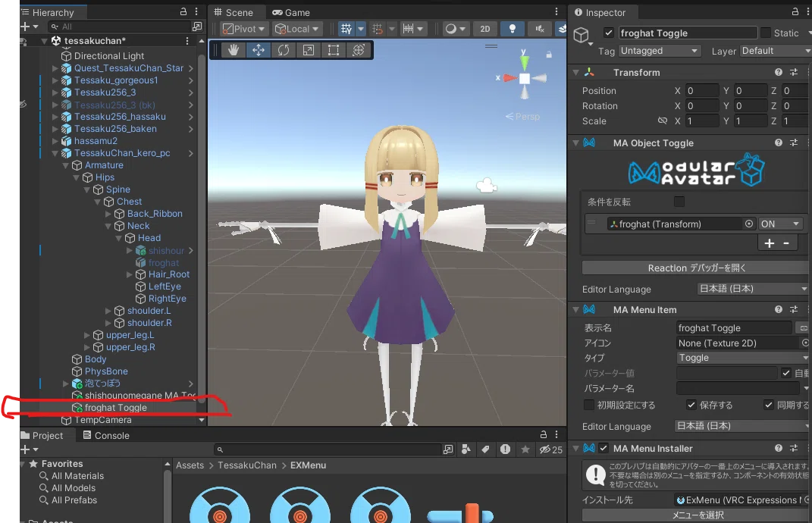812x523 pixels.
Task: Open the Layer Default dropdown
Action: point(776,51)
